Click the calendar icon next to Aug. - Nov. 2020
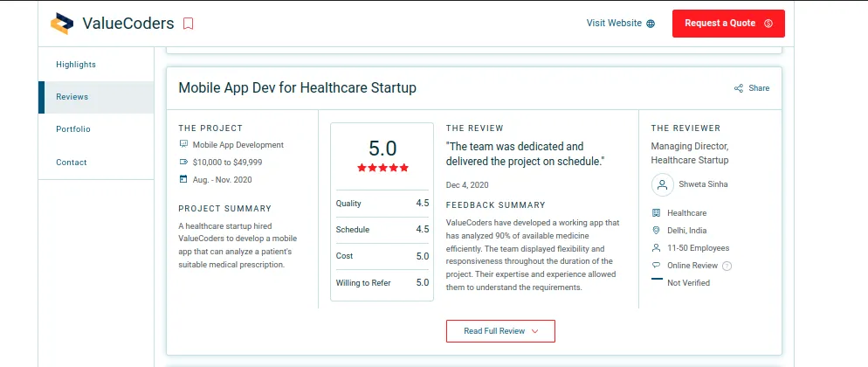This screenshot has height=367, width=868. (183, 179)
